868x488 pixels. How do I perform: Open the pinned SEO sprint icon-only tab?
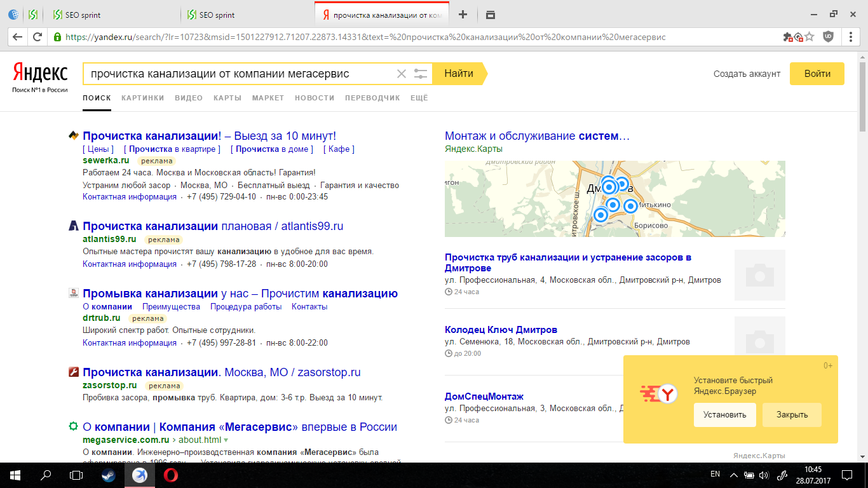[33, 15]
